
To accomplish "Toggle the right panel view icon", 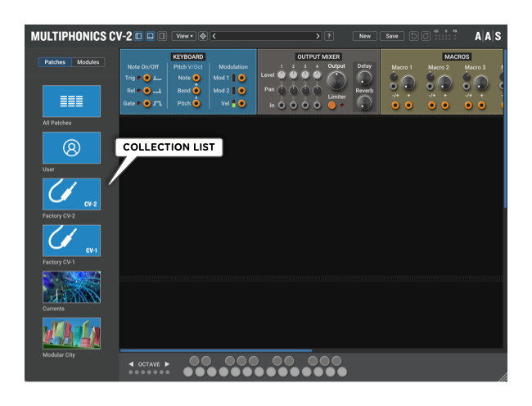I will 162,36.
